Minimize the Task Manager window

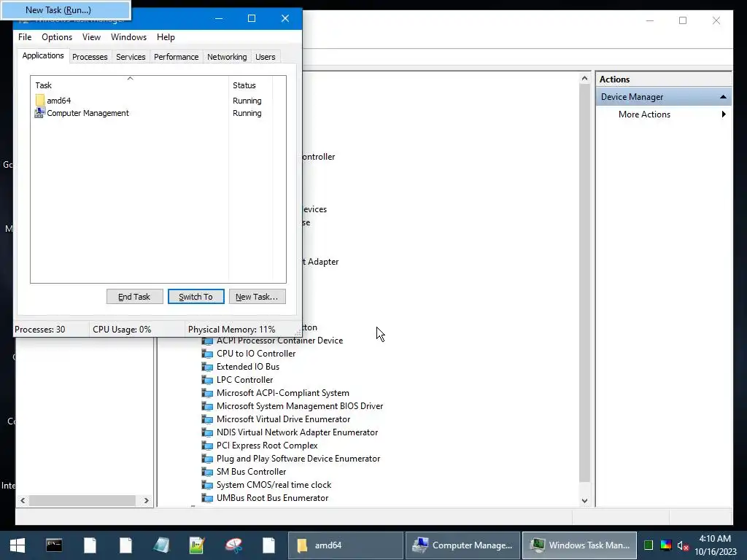(219, 18)
